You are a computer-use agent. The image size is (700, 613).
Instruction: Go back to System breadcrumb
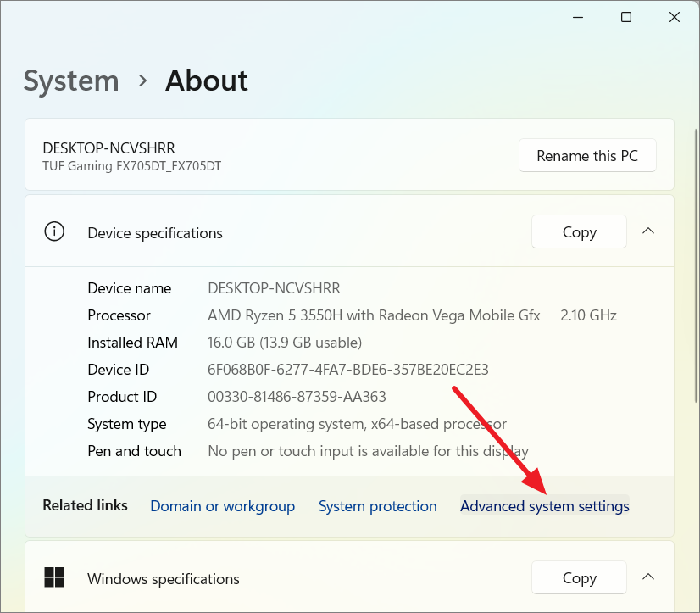pyautogui.click(x=71, y=81)
